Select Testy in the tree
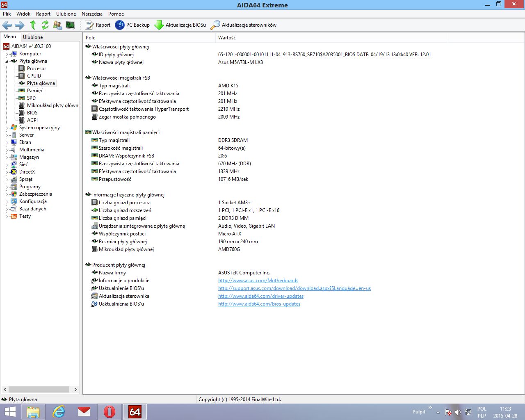Screen dimensions: 525x420 click(25, 216)
